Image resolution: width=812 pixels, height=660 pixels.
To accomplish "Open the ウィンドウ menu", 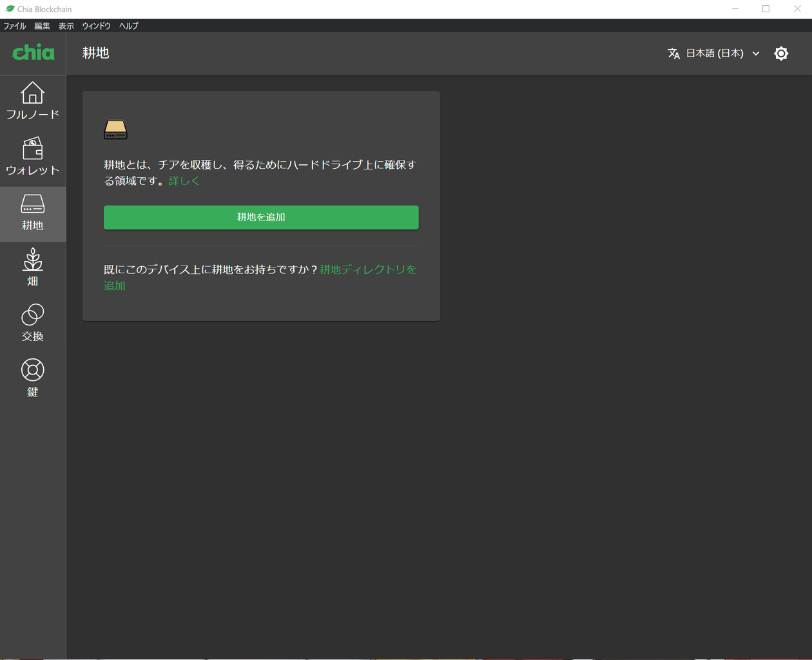I will click(96, 26).
